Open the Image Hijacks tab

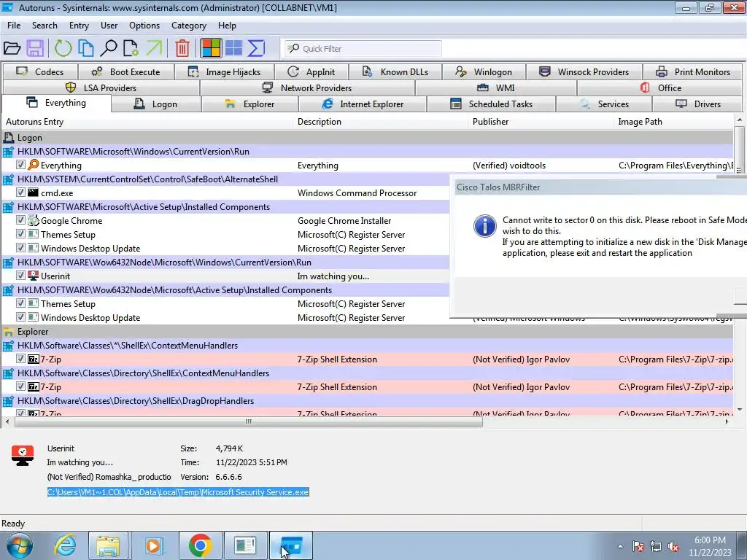pos(225,72)
